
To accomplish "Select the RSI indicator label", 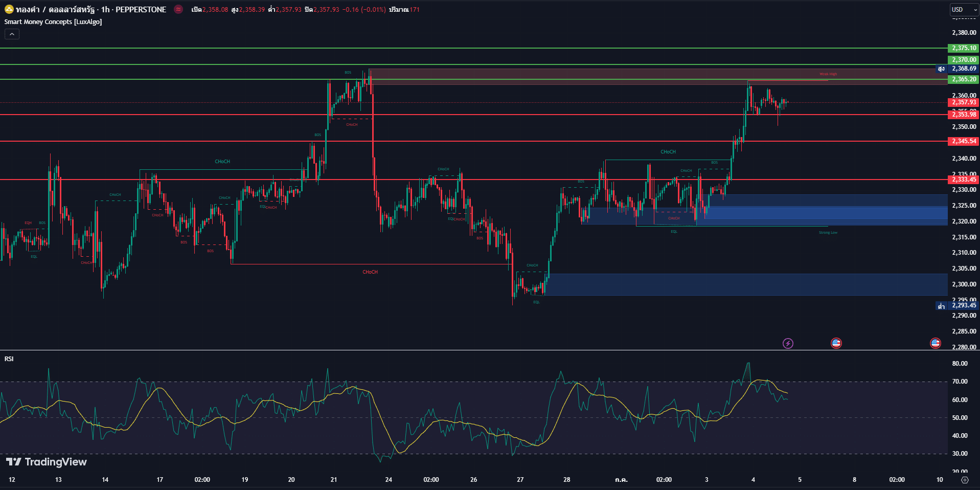I will tap(9, 359).
